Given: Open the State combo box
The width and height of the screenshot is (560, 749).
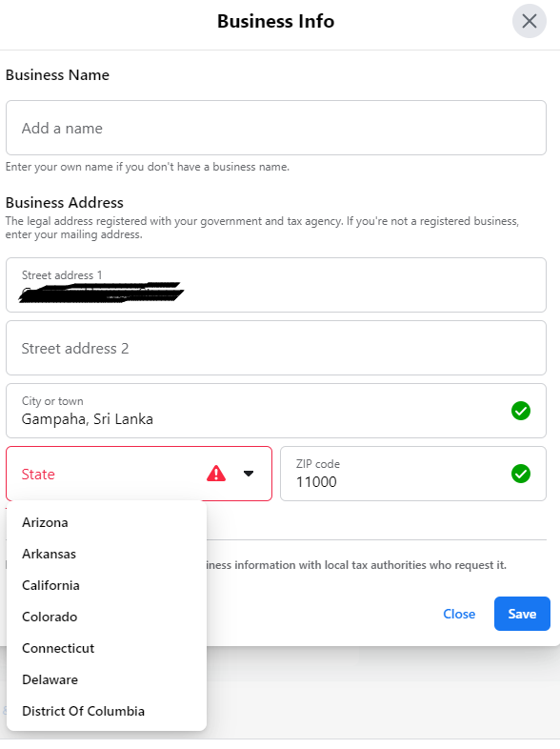Looking at the screenshot, I should tap(139, 474).
